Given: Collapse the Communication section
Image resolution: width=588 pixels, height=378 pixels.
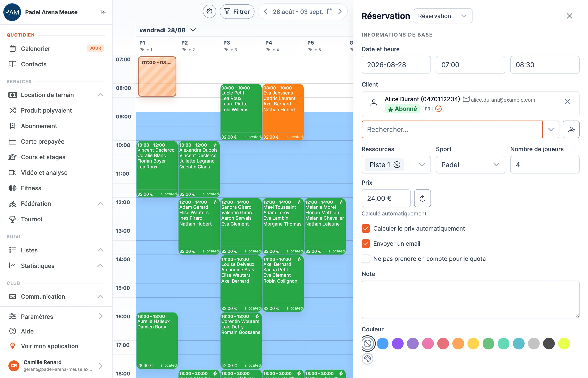Looking at the screenshot, I should pyautogui.click(x=100, y=297).
